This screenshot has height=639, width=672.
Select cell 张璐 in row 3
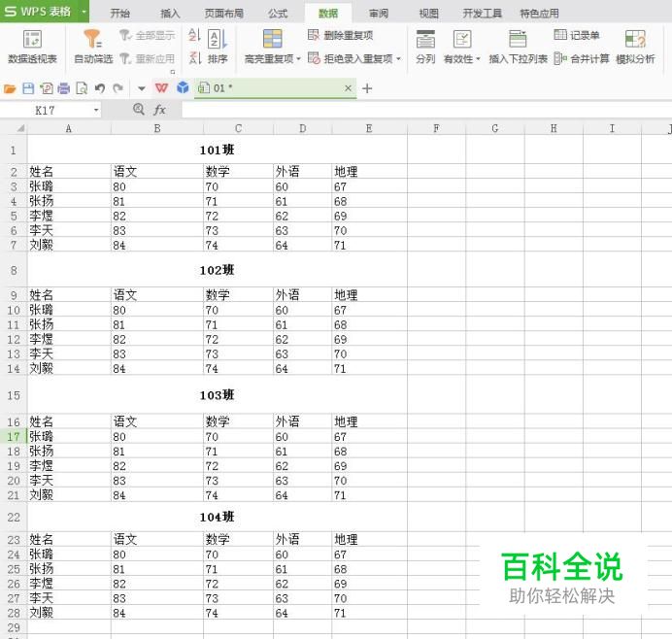click(x=69, y=186)
